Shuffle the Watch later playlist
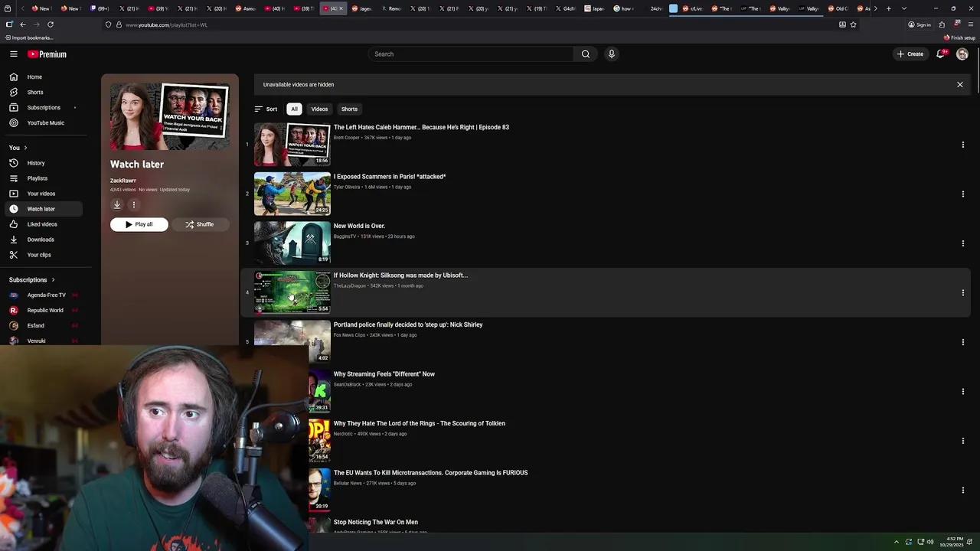 point(200,224)
